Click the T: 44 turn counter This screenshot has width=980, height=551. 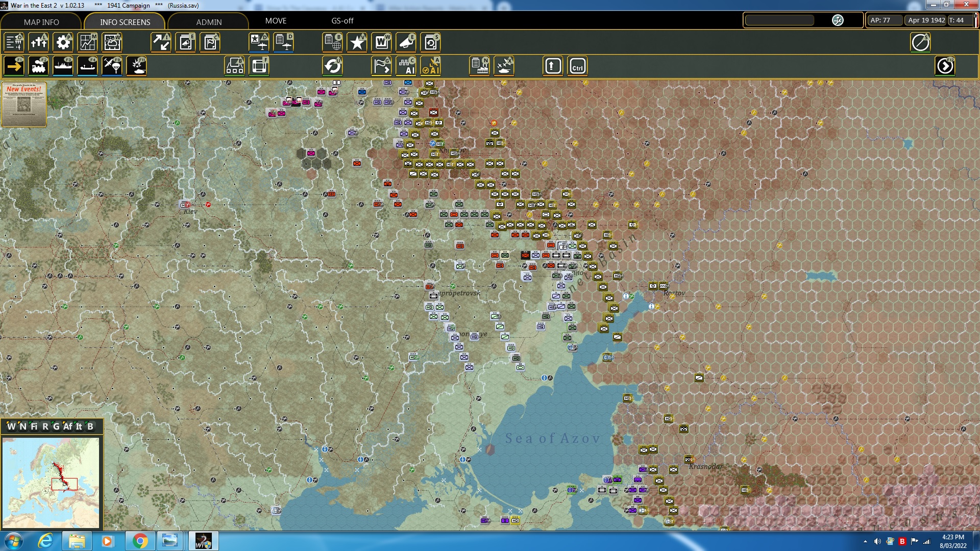[959, 20]
